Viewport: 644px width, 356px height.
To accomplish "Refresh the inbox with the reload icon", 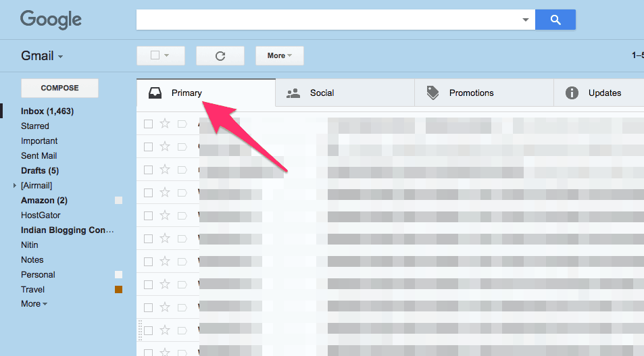I will coord(220,56).
